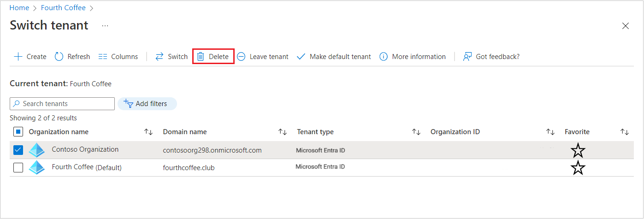The image size is (644, 219).
Task: Check the Fourth Coffee row checkbox
Action: tap(18, 168)
